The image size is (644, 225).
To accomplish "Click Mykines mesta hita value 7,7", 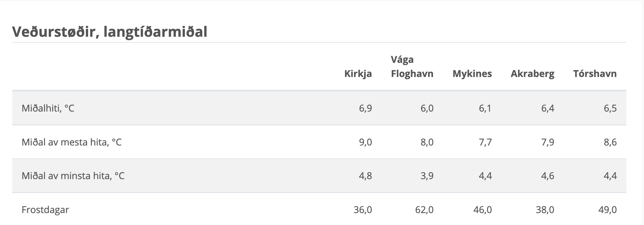I will 486,142.
